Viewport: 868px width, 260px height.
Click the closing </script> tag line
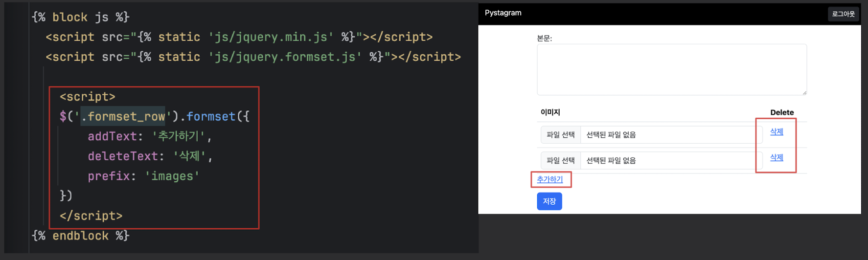91,216
